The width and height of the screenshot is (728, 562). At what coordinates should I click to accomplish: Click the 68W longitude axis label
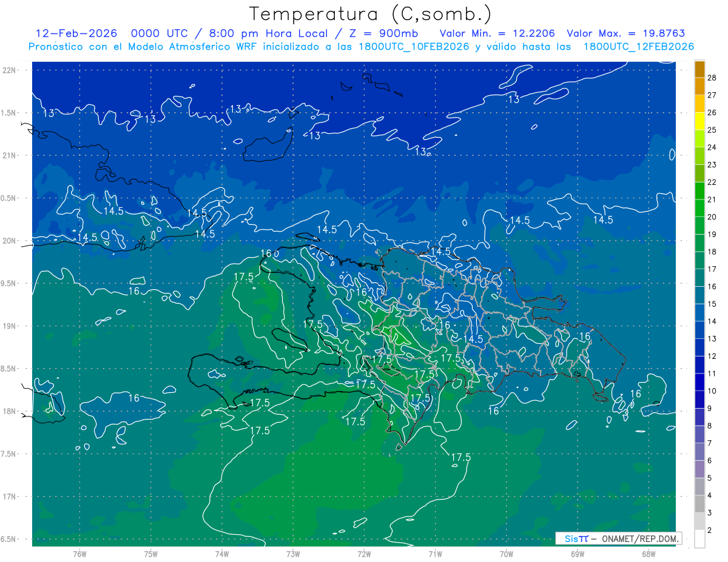coord(649,554)
